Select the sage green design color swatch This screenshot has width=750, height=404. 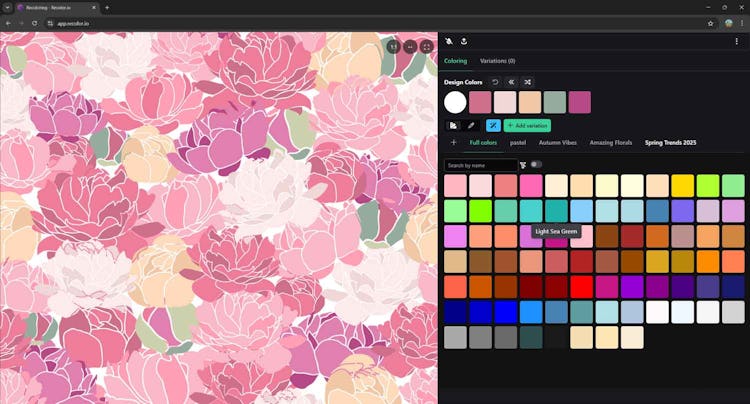tap(555, 102)
